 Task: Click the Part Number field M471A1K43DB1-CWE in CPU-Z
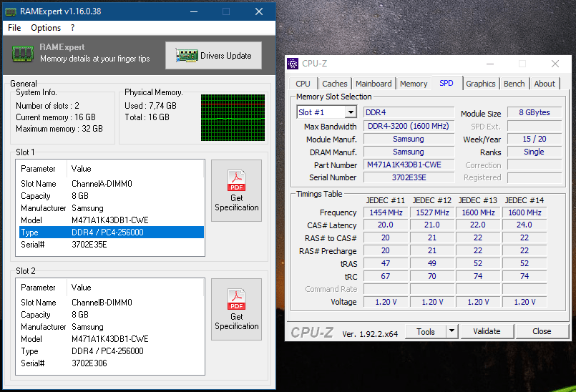pos(409,165)
